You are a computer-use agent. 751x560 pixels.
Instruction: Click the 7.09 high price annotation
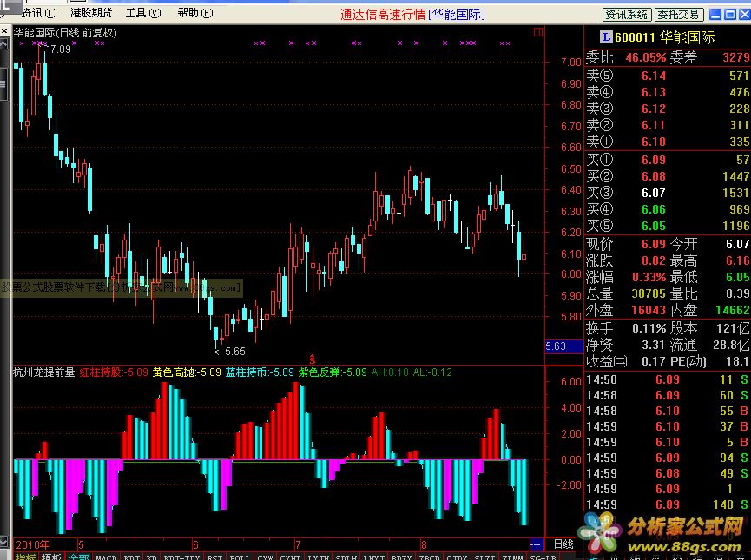click(x=61, y=49)
